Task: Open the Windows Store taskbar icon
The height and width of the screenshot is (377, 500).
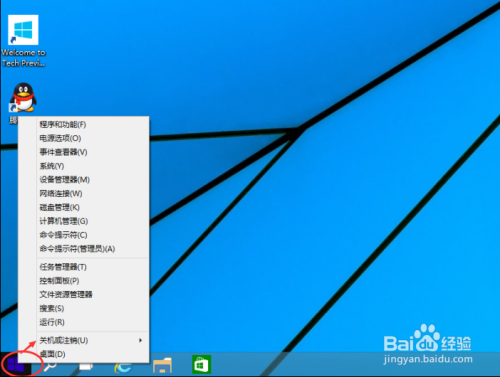Action: coord(201,364)
